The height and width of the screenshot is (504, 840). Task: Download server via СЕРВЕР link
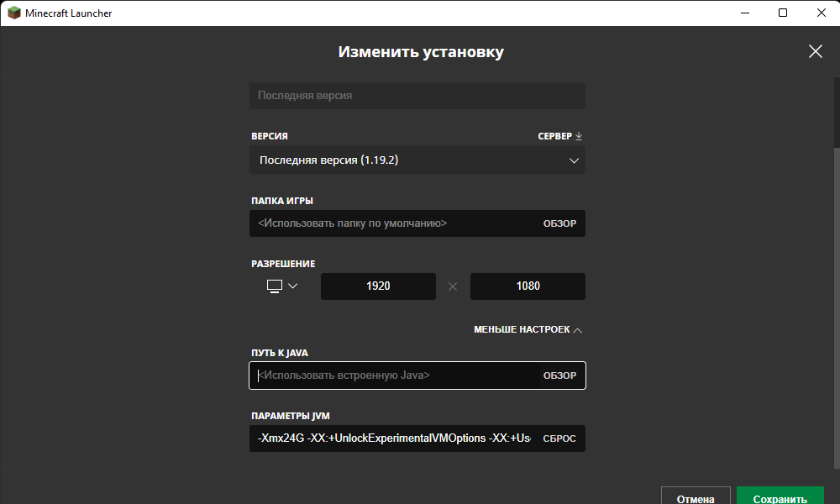[x=559, y=136]
